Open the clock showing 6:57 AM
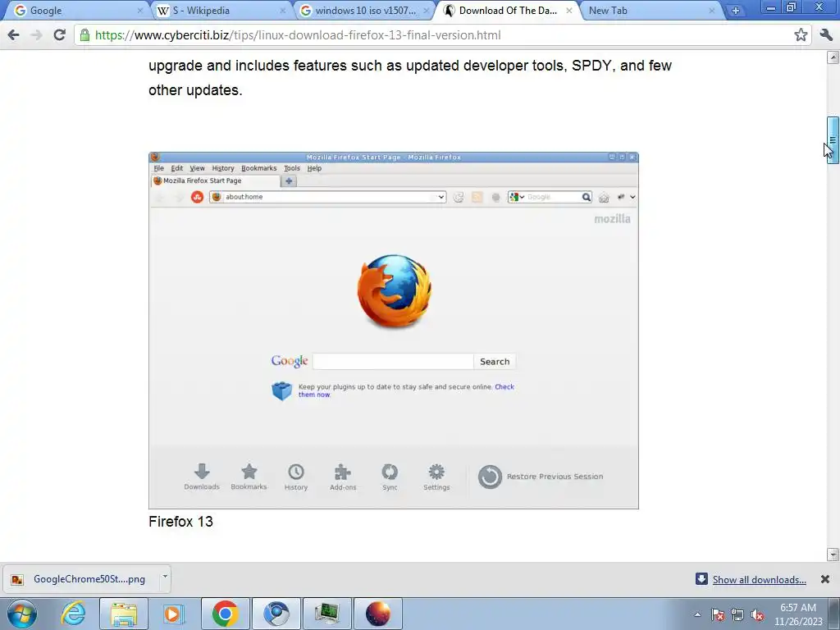The image size is (840, 630). coord(798,614)
